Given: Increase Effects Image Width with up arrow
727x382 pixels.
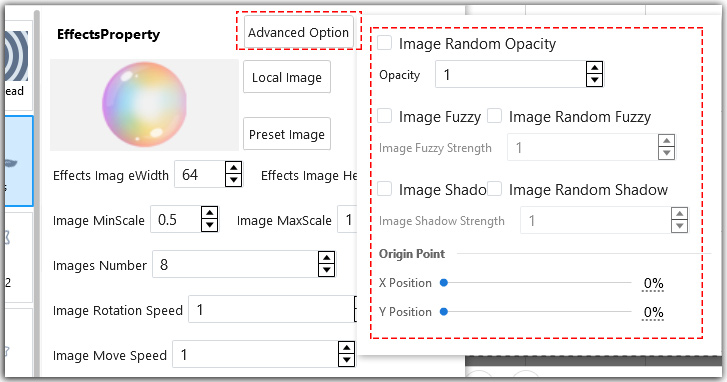Looking at the screenshot, I should coord(233,169).
